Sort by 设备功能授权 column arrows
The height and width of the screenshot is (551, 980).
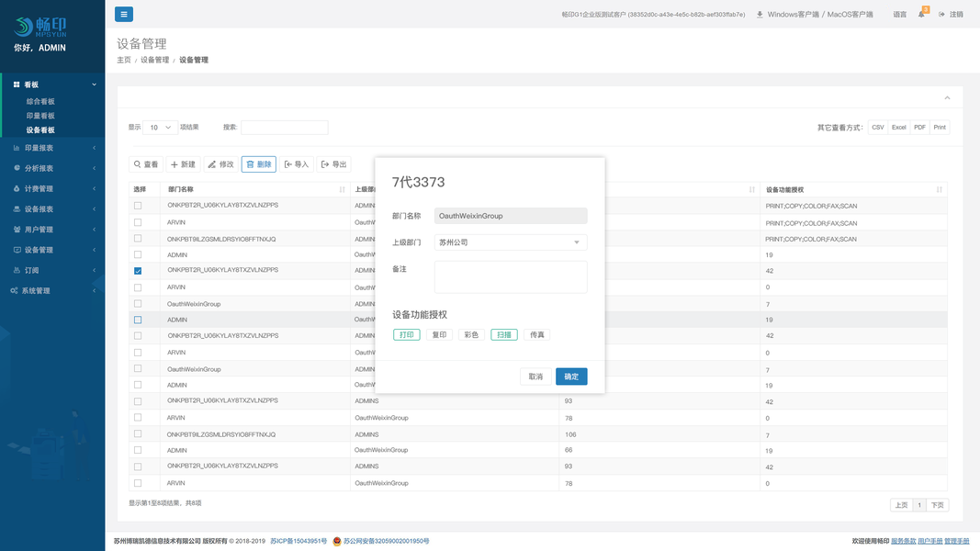[940, 189]
